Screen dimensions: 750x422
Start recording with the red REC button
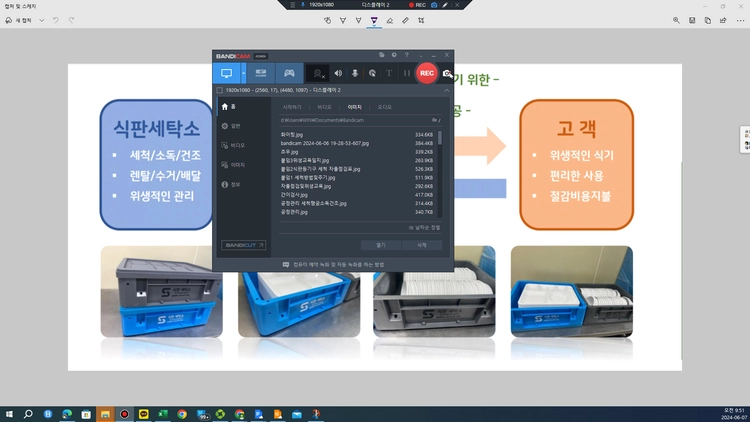click(426, 73)
